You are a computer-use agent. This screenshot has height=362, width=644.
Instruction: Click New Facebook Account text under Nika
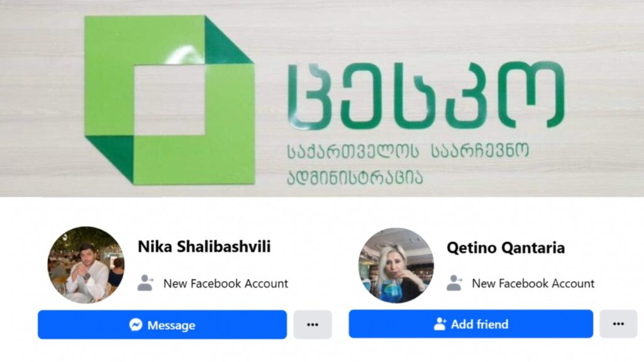(226, 283)
